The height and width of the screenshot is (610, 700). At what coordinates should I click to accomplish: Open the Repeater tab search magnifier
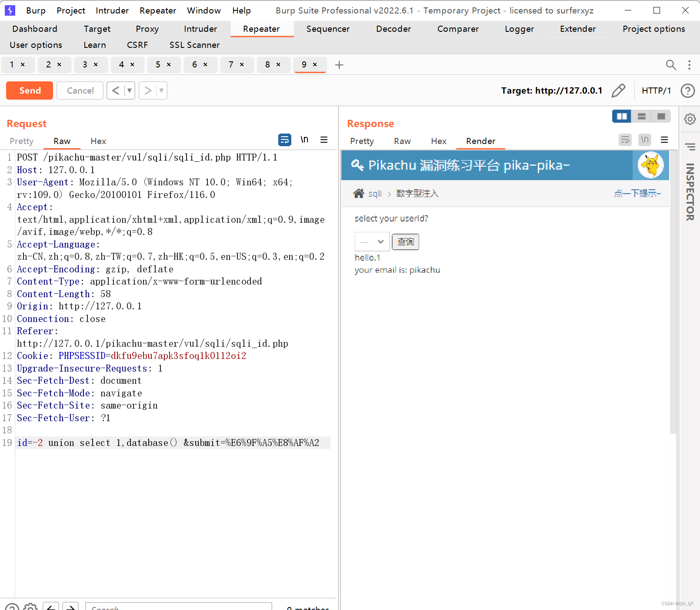671,65
